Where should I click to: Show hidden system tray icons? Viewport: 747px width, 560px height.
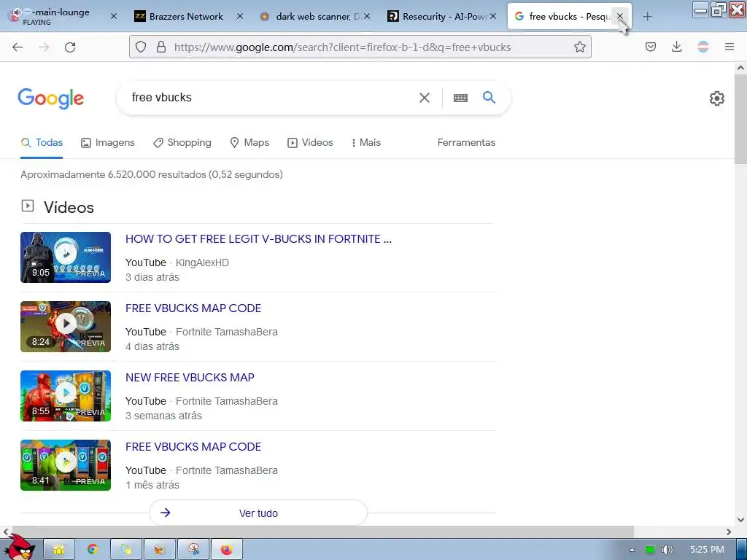coord(632,550)
